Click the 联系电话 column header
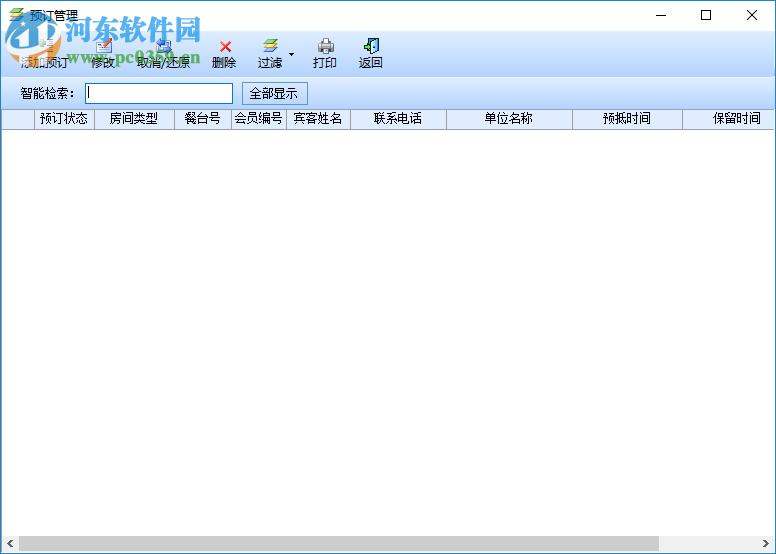Viewport: 776px width, 554px height. point(398,119)
